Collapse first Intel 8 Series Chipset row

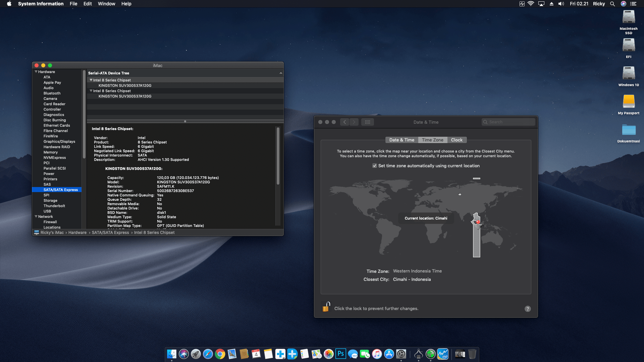[91, 80]
